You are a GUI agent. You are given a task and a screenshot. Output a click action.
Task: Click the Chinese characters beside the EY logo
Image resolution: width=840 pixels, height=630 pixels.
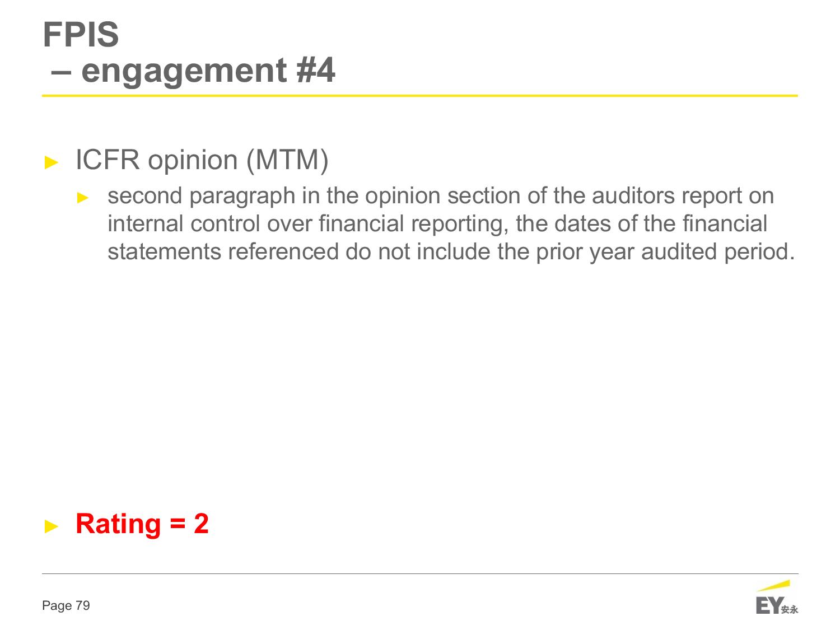pos(790,609)
